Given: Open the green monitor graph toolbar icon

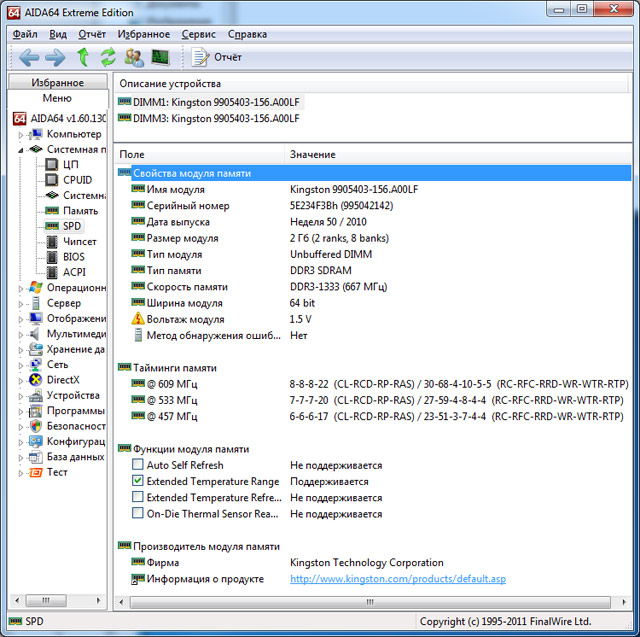Looking at the screenshot, I should tap(160, 57).
